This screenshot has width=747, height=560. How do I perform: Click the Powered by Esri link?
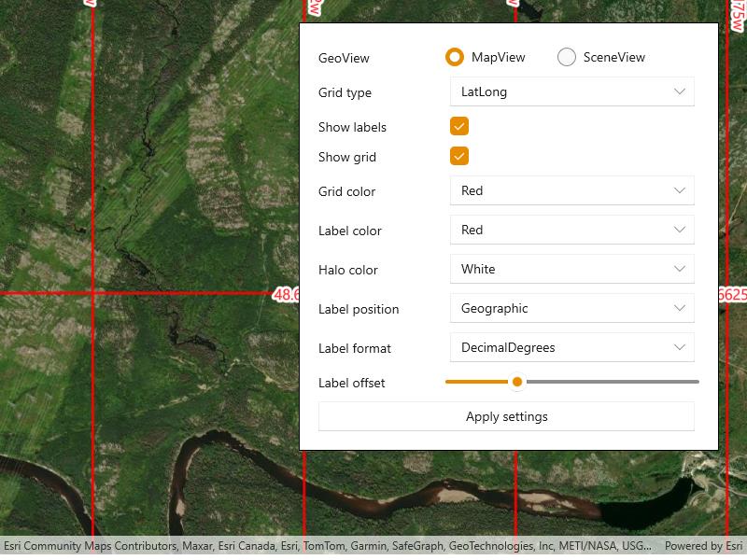[x=703, y=546]
